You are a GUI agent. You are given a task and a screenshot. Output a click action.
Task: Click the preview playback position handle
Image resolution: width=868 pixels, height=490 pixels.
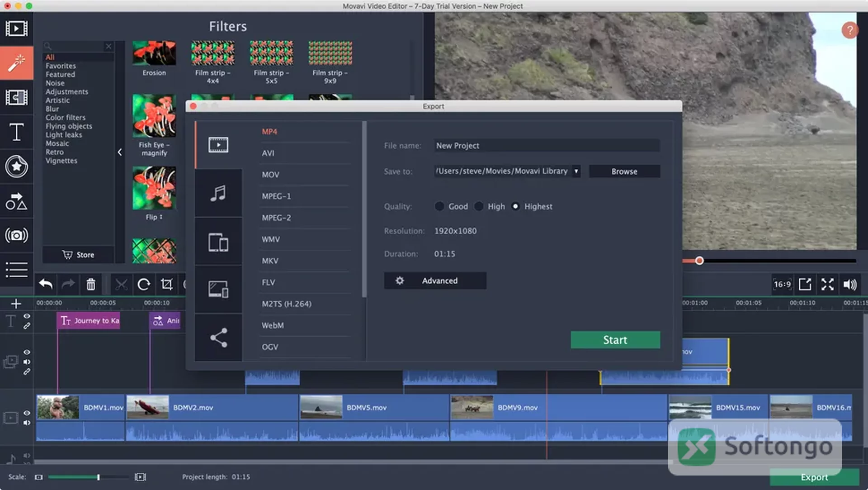(x=699, y=261)
